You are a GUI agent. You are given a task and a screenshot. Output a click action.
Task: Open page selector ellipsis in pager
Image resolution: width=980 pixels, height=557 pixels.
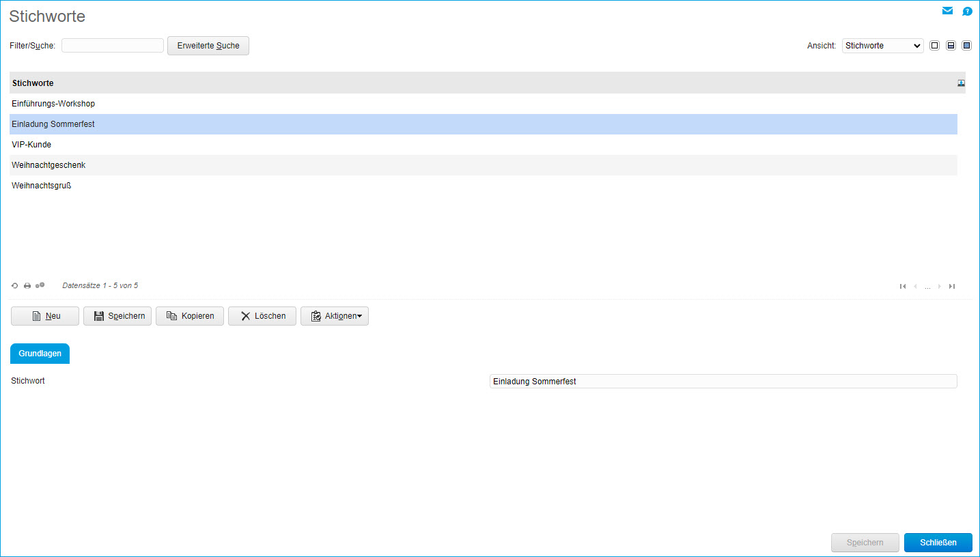[x=927, y=287]
